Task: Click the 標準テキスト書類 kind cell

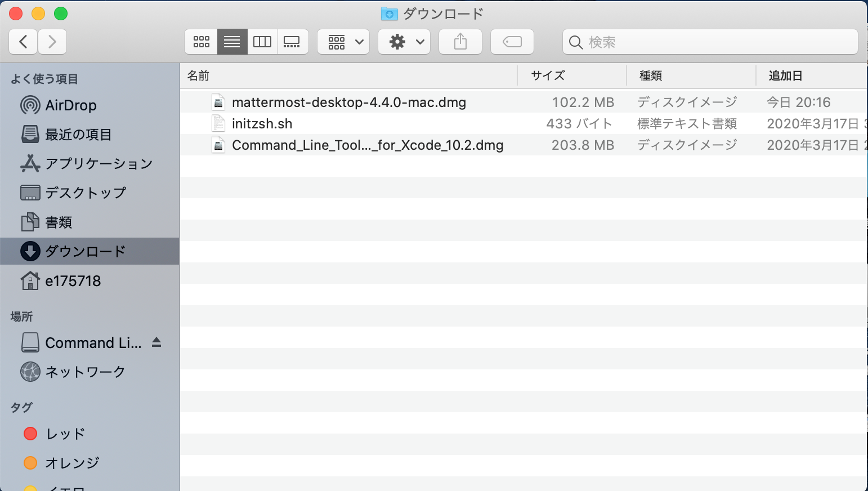Action: [x=687, y=124]
